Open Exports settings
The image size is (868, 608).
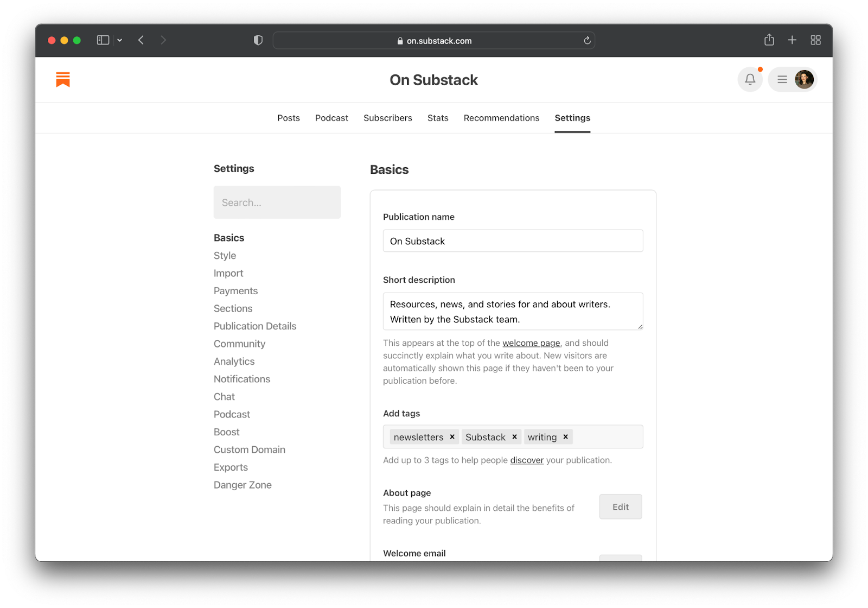pos(231,467)
